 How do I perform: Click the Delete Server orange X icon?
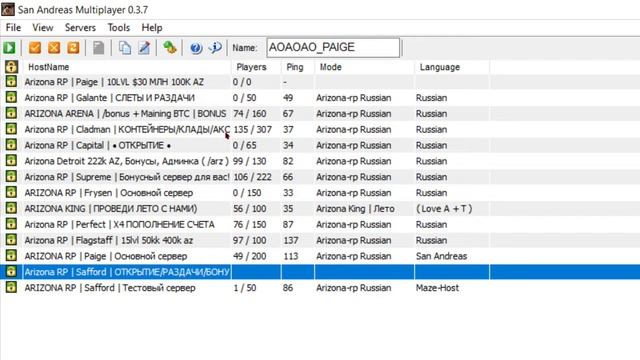(54, 48)
